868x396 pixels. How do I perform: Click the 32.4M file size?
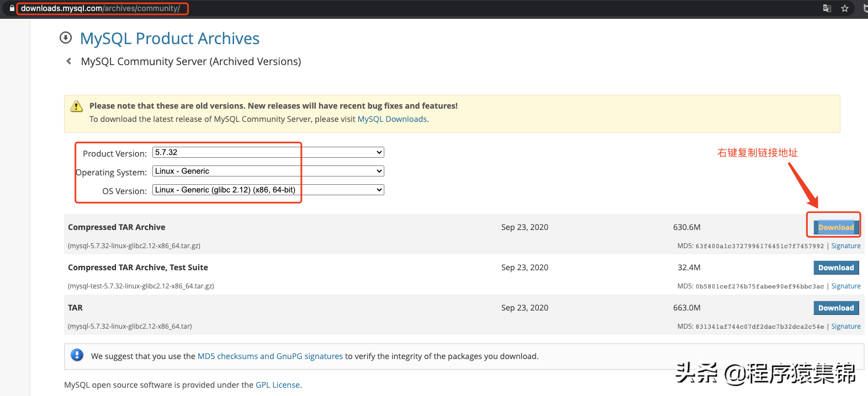pos(689,267)
